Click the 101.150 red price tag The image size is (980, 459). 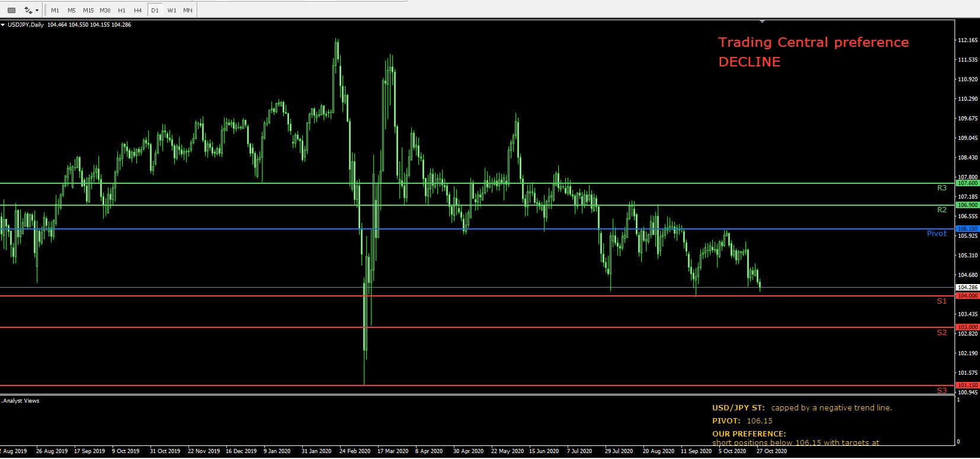pos(968,385)
